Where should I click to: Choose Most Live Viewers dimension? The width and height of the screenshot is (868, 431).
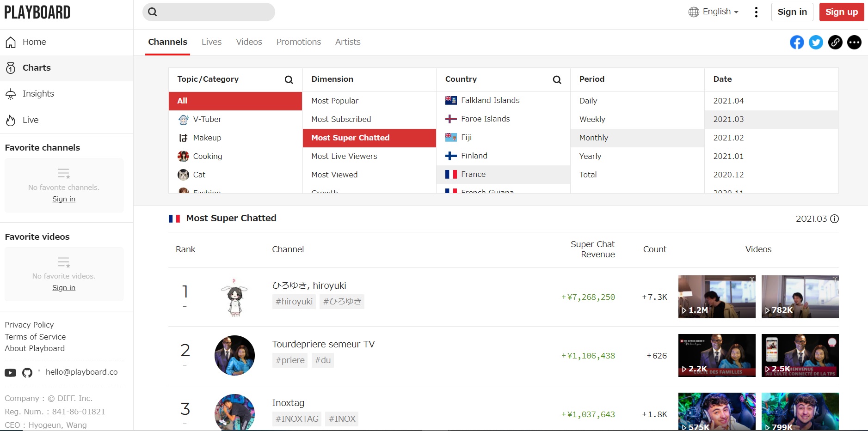pos(369,156)
